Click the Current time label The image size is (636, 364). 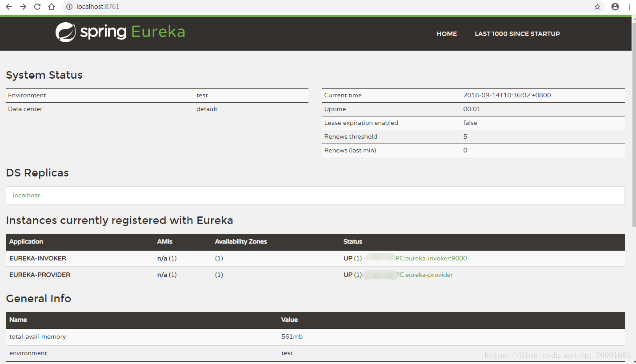coord(343,95)
